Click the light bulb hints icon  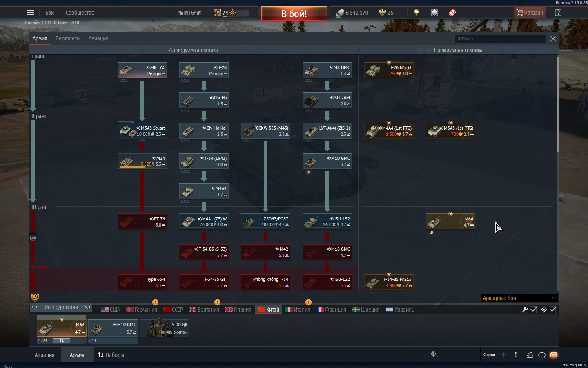pyautogui.click(x=416, y=13)
